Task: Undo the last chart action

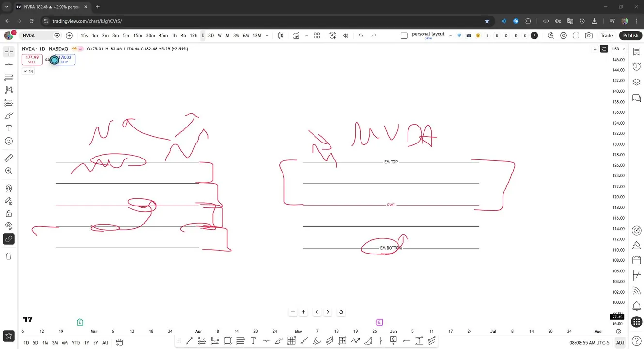Action: point(361,36)
